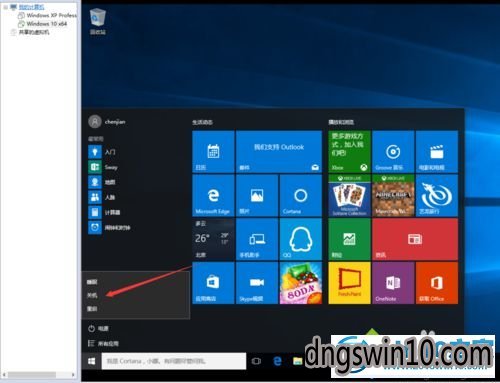Open People from most used list
The width and height of the screenshot is (500, 383).
[102, 197]
